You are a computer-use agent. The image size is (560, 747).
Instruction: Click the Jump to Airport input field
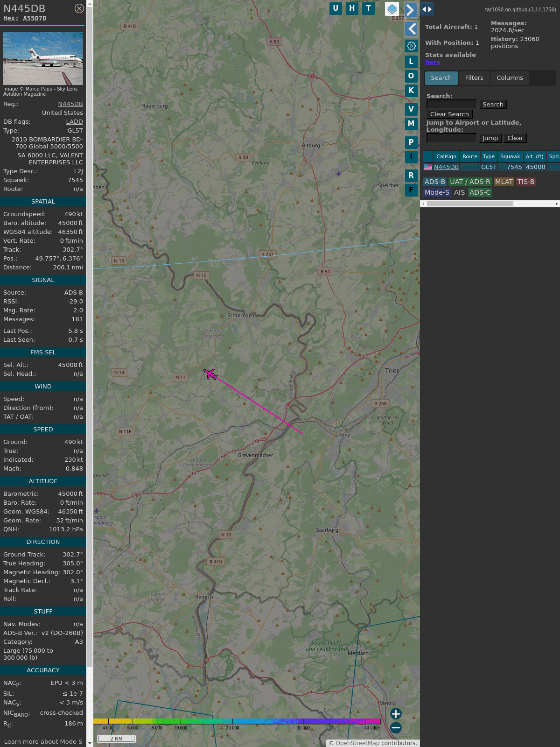(x=451, y=138)
